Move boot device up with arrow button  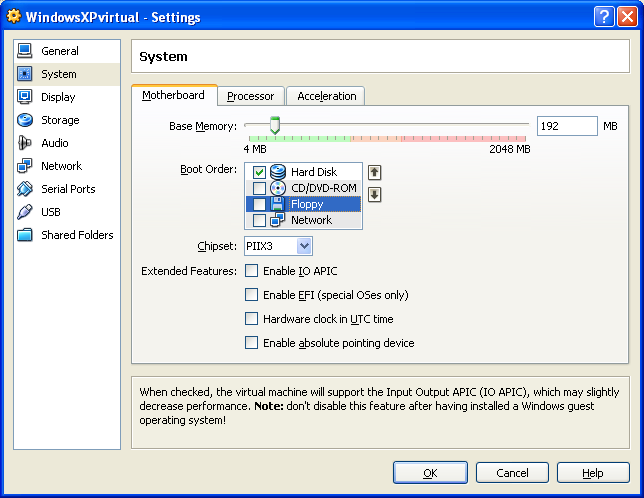pyautogui.click(x=374, y=172)
